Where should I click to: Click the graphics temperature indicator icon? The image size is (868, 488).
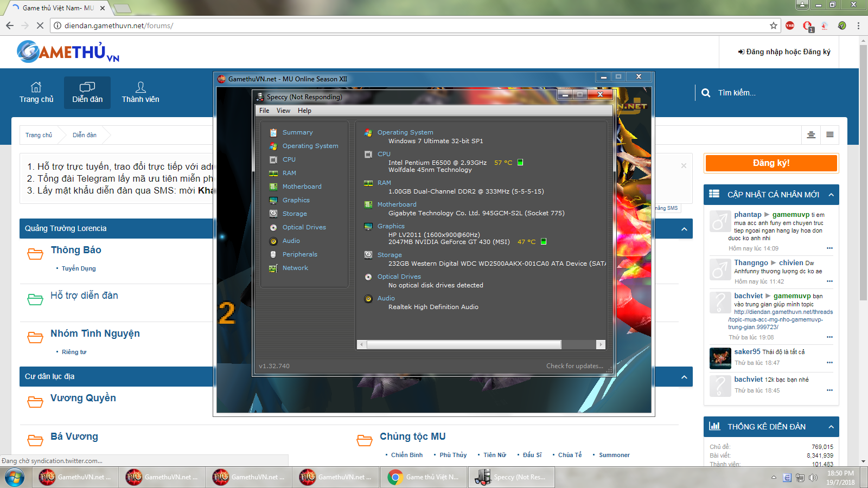tap(544, 242)
